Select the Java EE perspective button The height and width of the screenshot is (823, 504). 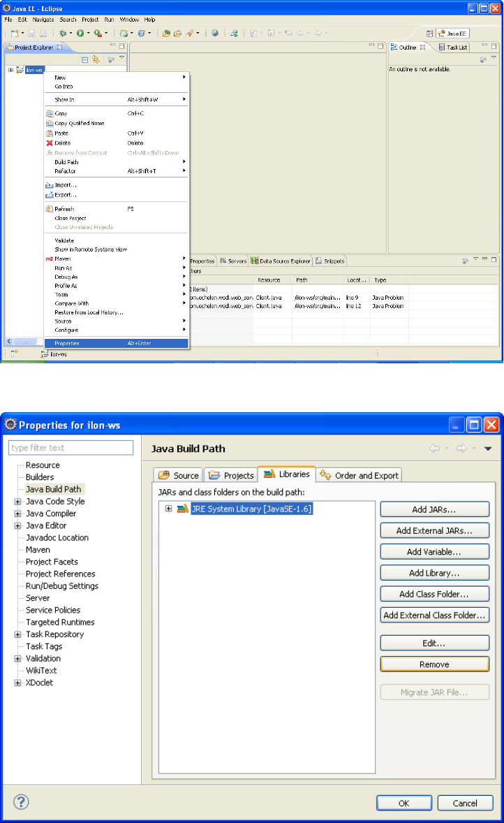coord(452,34)
